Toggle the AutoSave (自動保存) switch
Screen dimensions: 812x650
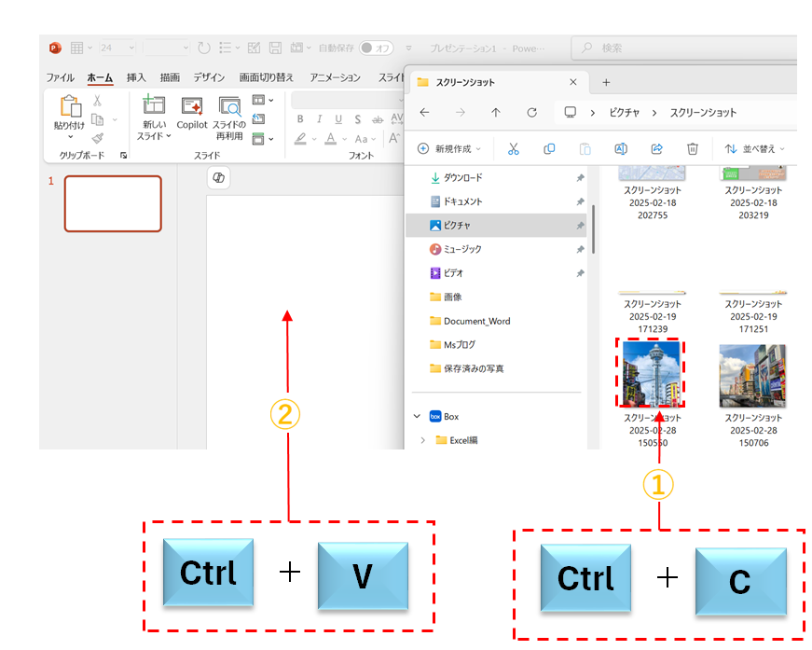[x=377, y=48]
